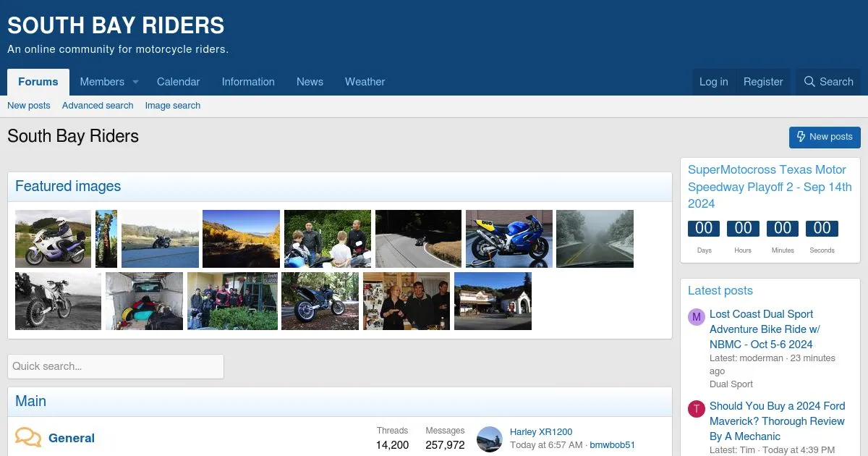Click the 257,972 messages count
868x456 pixels.
click(445, 445)
